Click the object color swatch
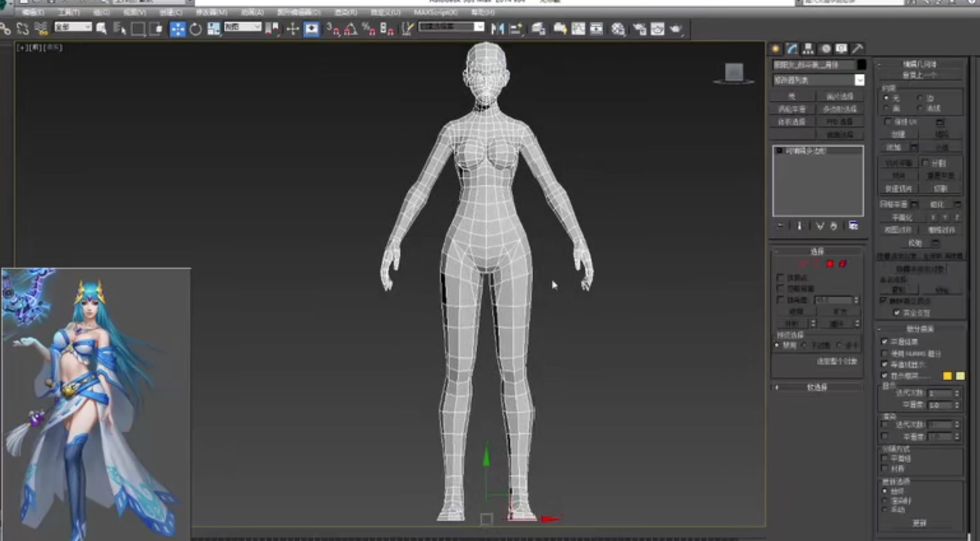The image size is (980, 541). 861,65
